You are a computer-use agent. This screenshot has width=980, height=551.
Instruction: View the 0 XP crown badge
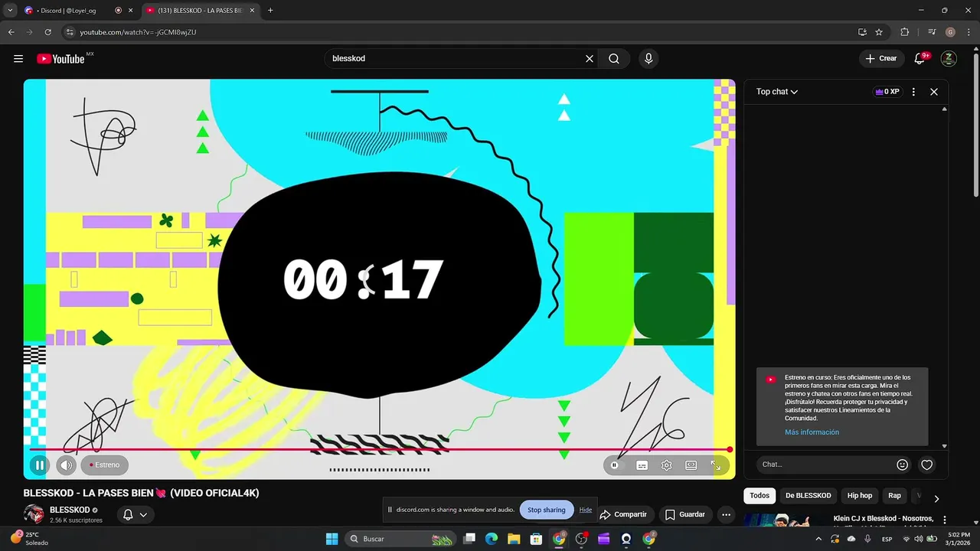[887, 92]
